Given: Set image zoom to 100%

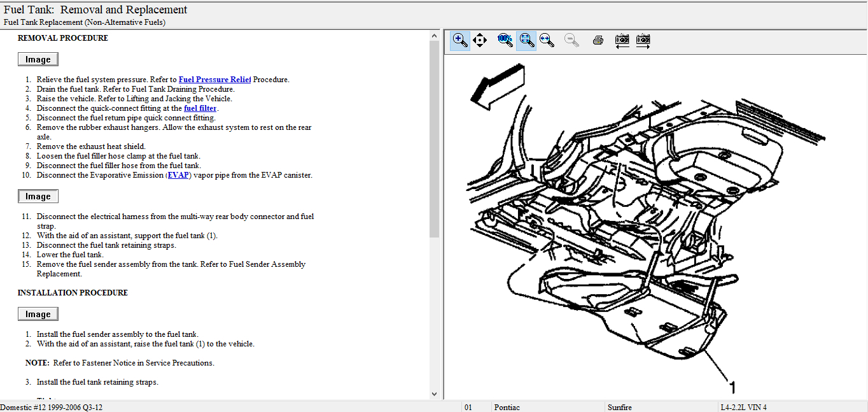Looking at the screenshot, I should pos(505,40).
